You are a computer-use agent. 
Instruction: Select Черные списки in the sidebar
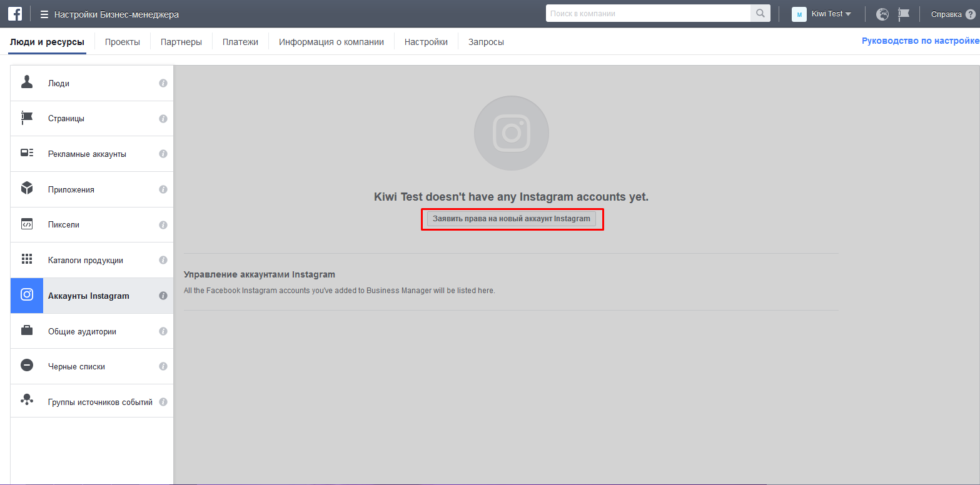(x=92, y=366)
